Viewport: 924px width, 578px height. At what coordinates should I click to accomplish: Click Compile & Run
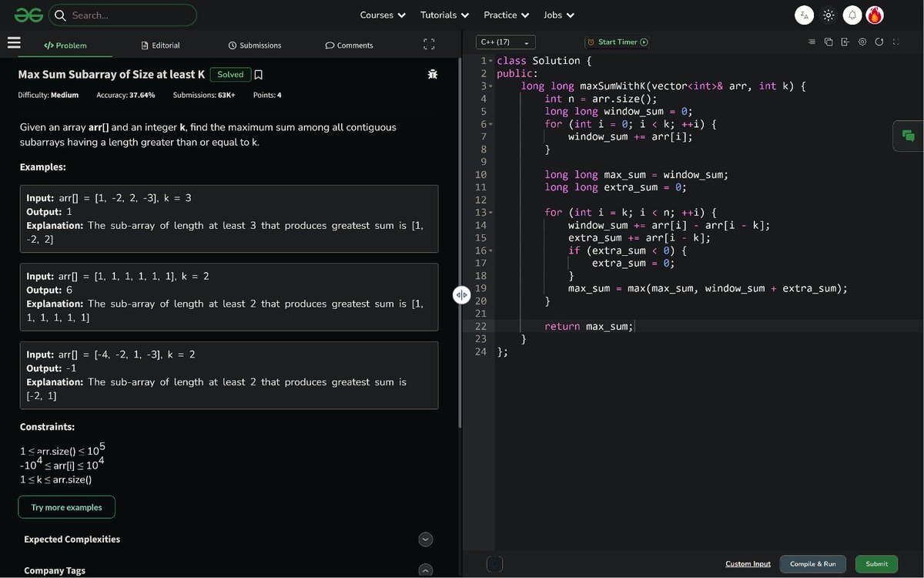pos(812,564)
